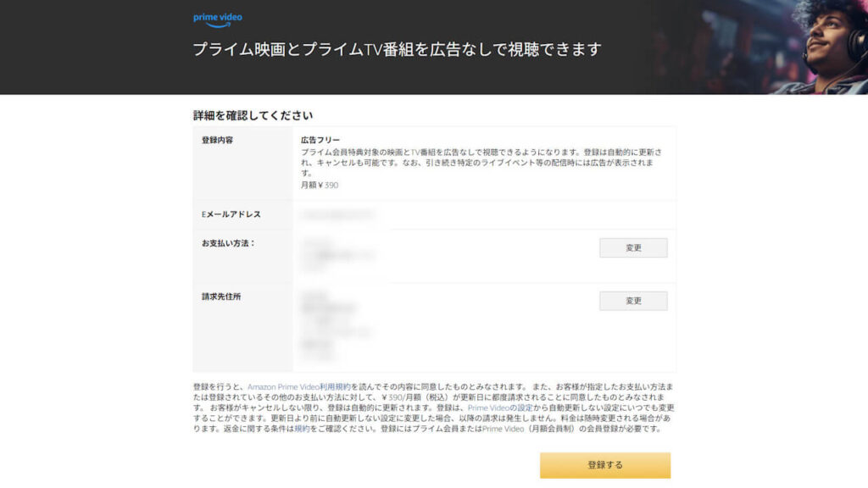Screen dimensions: 868x488
Task: Click the 詳細を確認してください heading
Action: pos(253,115)
